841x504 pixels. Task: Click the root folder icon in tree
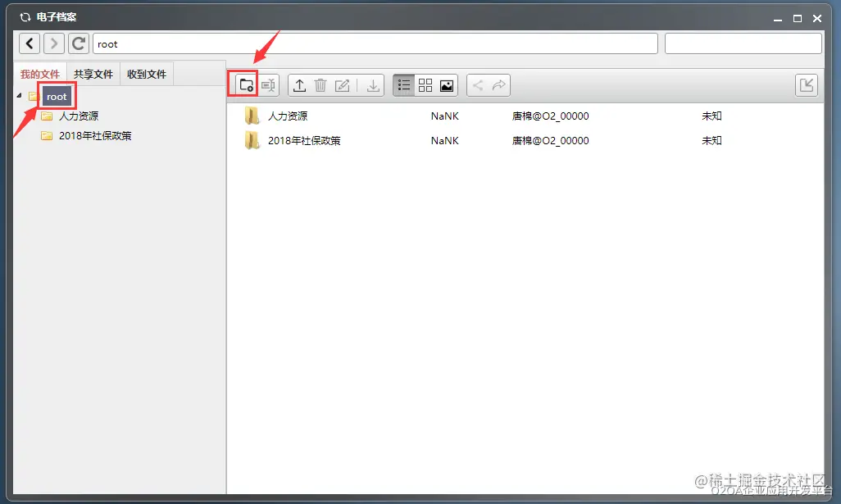[34, 96]
